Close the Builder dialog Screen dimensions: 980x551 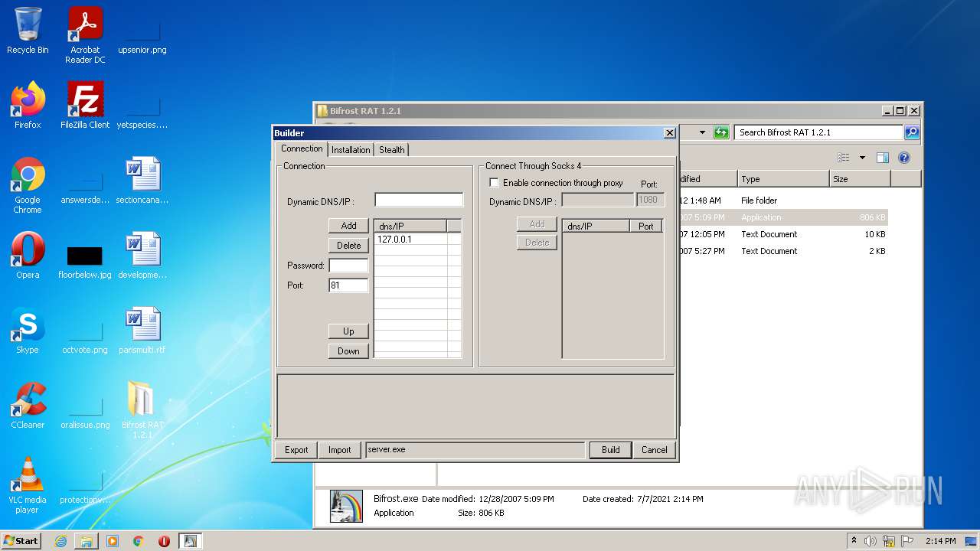click(669, 133)
